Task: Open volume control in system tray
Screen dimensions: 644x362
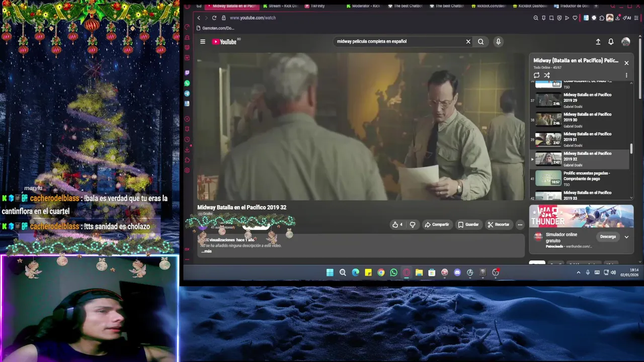Action: pos(613,273)
